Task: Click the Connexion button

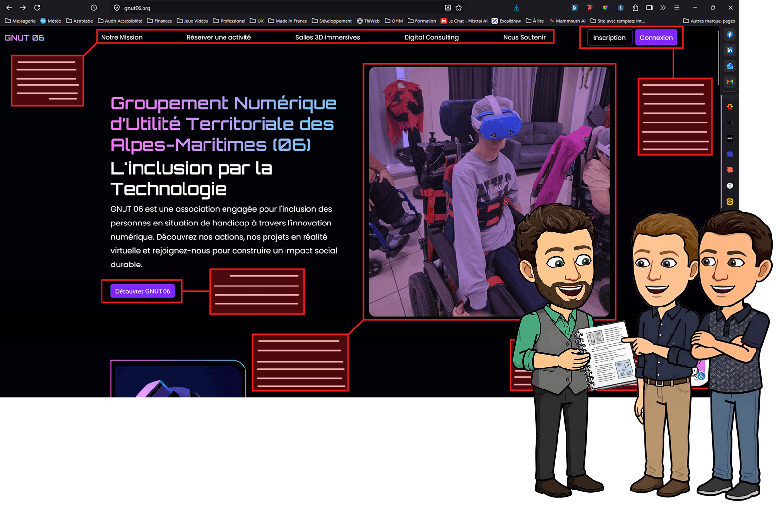Action: coord(656,38)
